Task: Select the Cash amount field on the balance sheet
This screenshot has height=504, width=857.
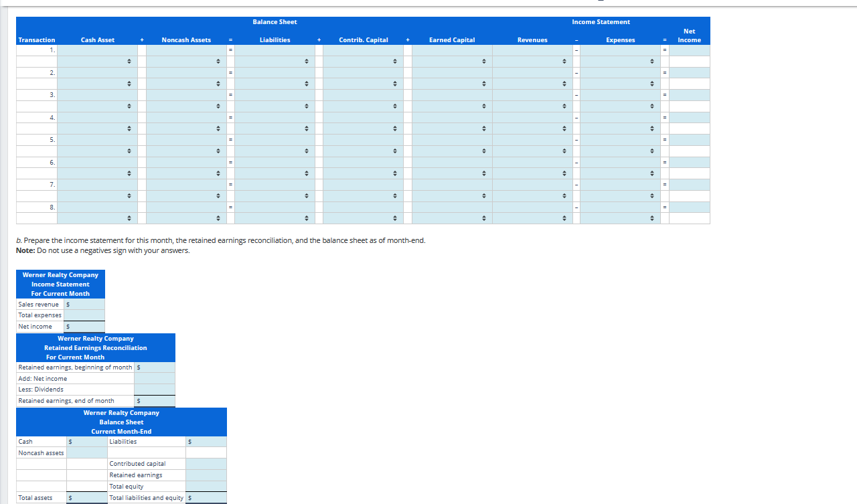Action: click(x=88, y=441)
